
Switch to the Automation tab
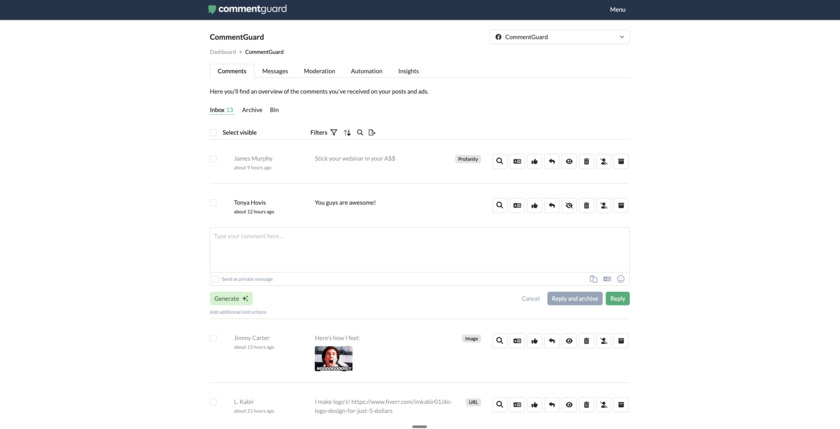(366, 71)
